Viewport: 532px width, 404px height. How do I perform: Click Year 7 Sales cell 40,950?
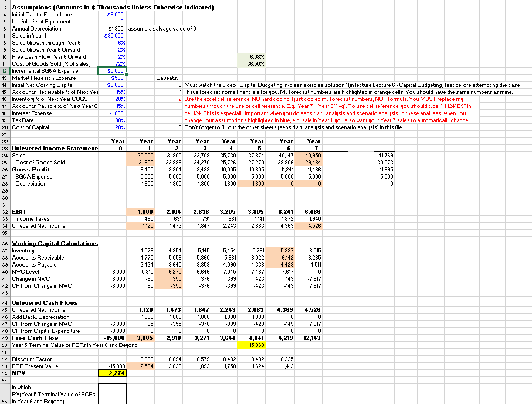point(308,156)
